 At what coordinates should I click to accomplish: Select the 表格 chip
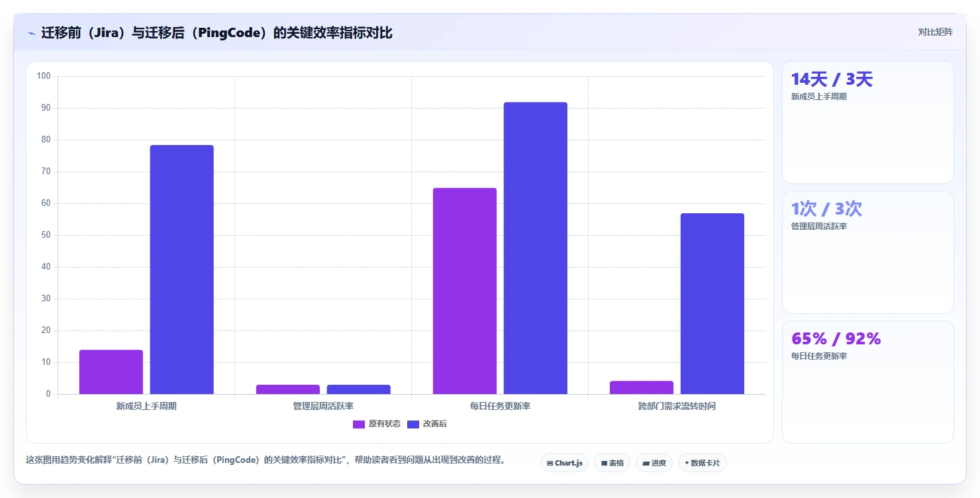pyautogui.click(x=612, y=463)
